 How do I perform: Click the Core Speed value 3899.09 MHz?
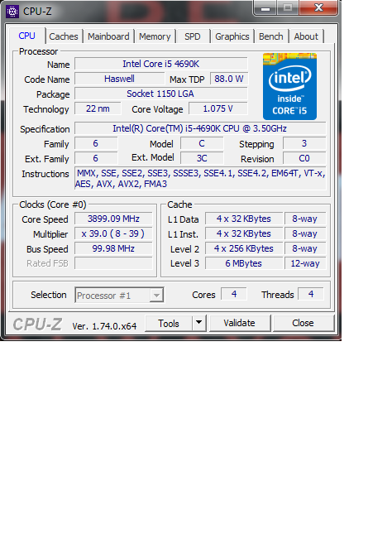coord(113,219)
